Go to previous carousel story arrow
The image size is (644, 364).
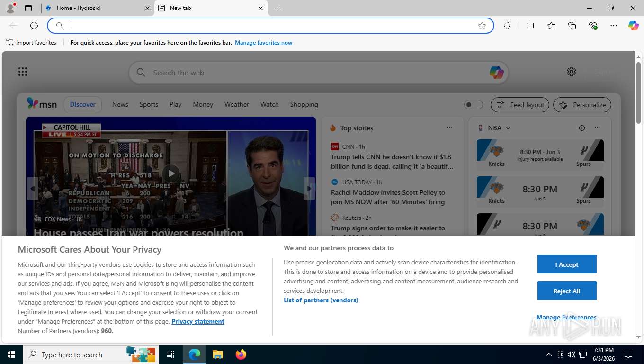pos(33,189)
